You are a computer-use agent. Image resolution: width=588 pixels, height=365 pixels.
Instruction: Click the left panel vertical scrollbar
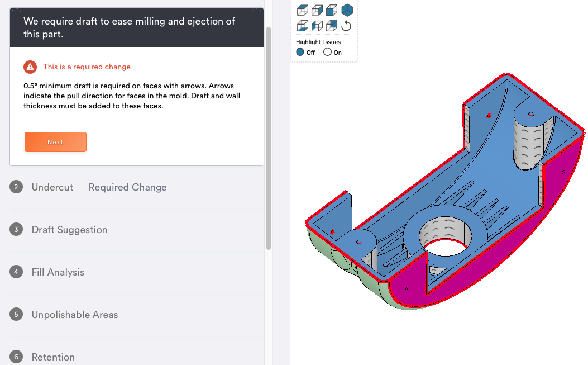(x=269, y=138)
